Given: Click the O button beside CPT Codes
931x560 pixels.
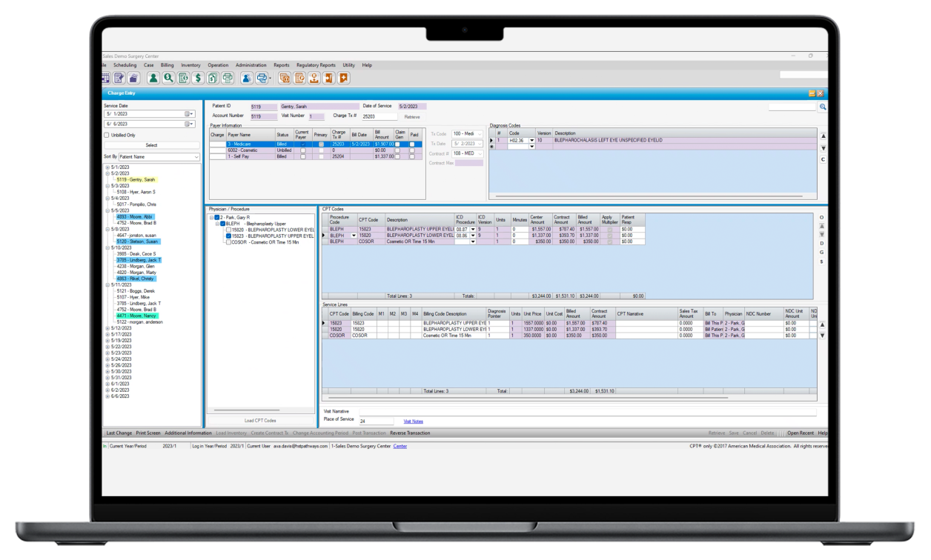Looking at the screenshot, I should 821,217.
